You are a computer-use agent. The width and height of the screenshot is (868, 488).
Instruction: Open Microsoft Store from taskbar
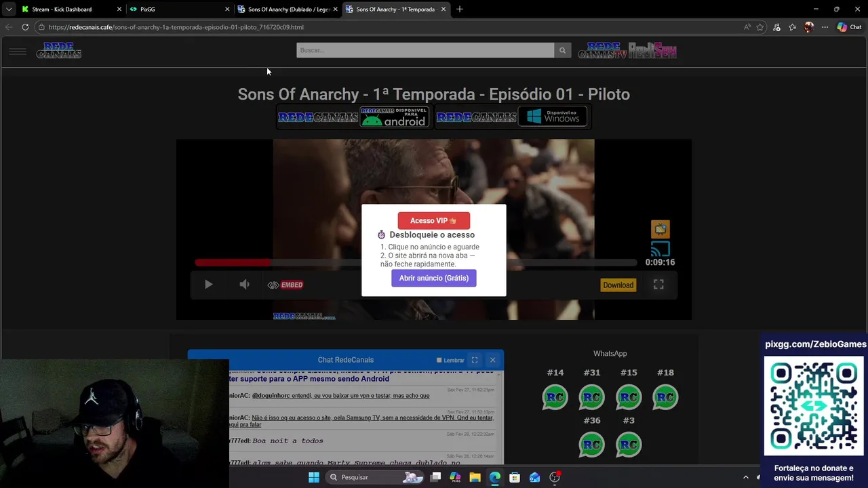pos(515,477)
